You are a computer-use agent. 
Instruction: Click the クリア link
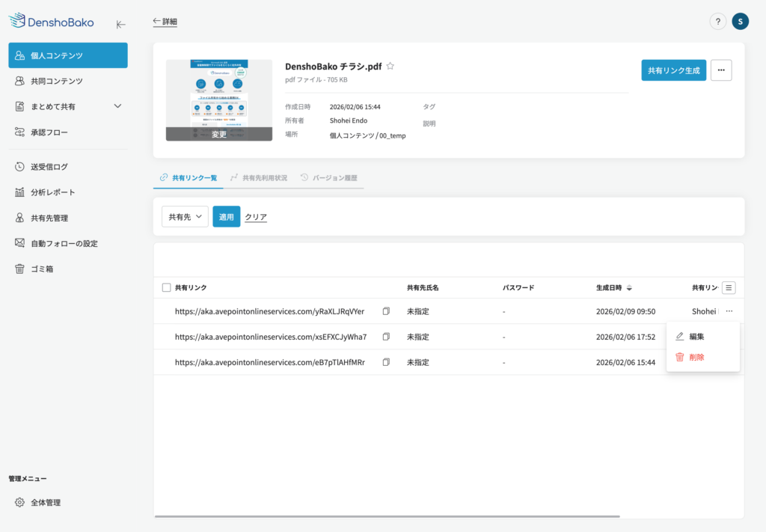tap(256, 217)
